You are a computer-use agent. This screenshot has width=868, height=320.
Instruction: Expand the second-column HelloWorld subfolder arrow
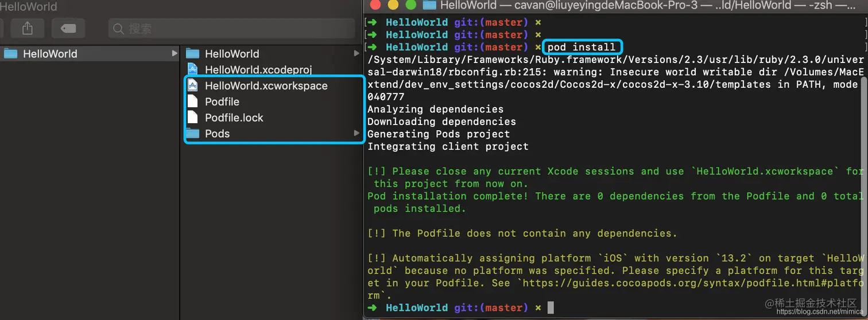click(356, 53)
